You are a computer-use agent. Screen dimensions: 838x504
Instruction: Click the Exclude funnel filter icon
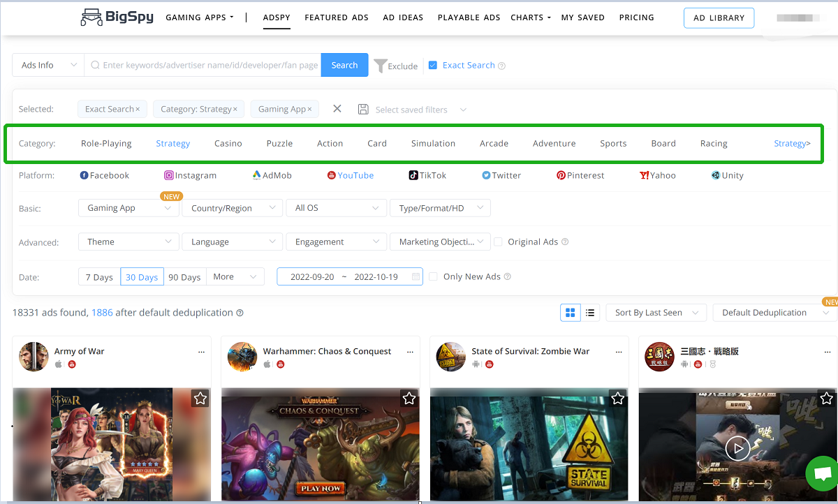pos(380,66)
